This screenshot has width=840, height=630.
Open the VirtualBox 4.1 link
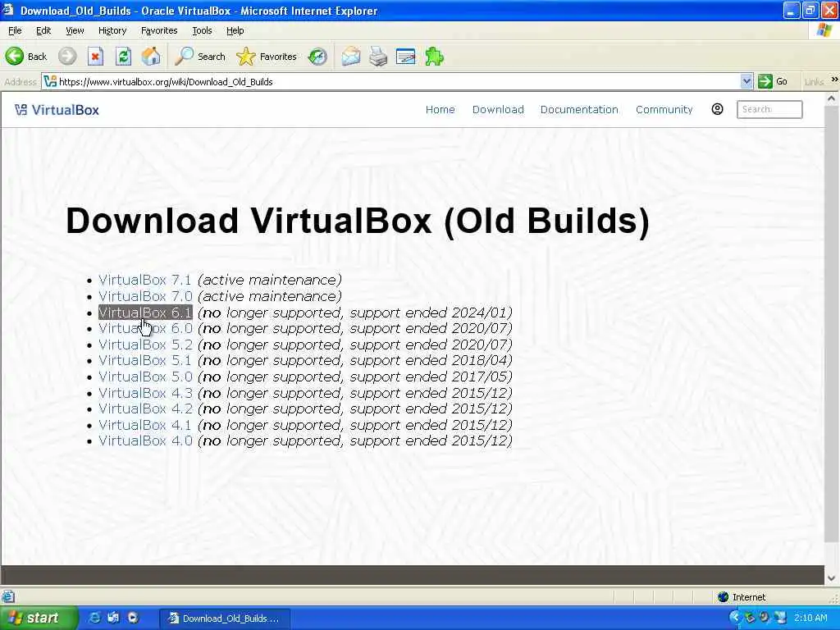click(144, 425)
